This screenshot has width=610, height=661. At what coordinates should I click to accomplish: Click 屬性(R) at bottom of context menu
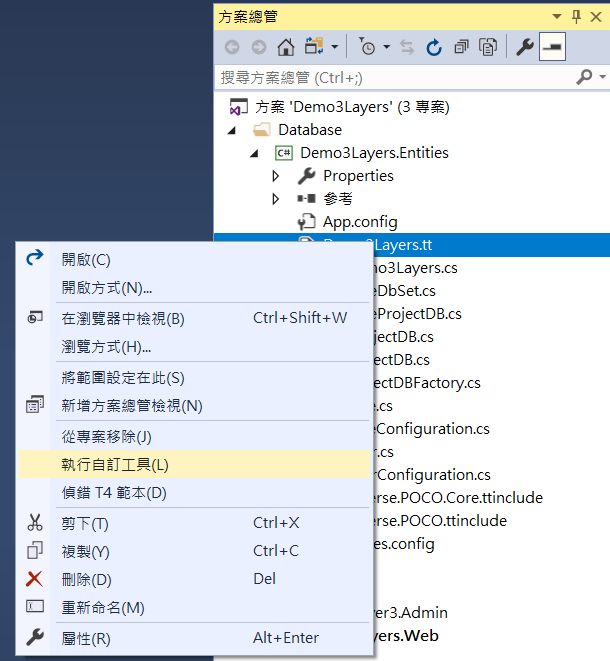coord(86,638)
